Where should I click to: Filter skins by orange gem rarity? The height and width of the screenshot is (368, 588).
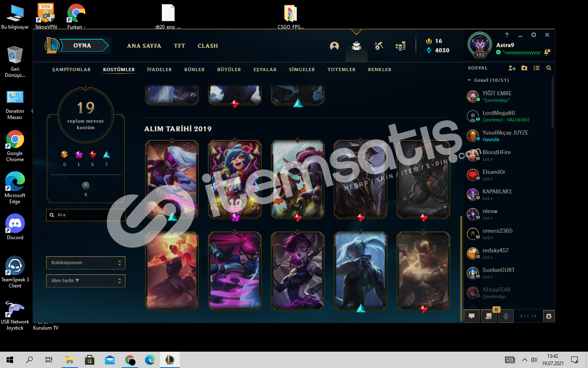[x=65, y=154]
